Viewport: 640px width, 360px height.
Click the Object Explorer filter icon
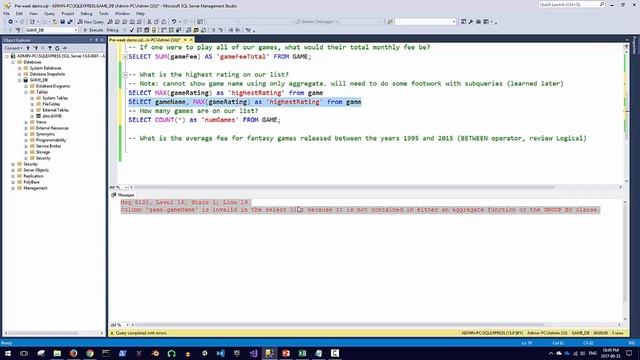[50, 48]
